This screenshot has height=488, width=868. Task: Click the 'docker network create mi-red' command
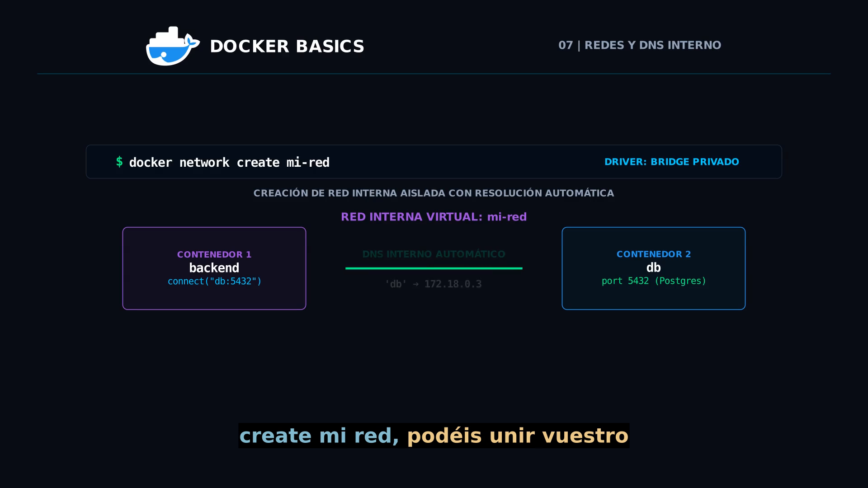click(x=229, y=163)
